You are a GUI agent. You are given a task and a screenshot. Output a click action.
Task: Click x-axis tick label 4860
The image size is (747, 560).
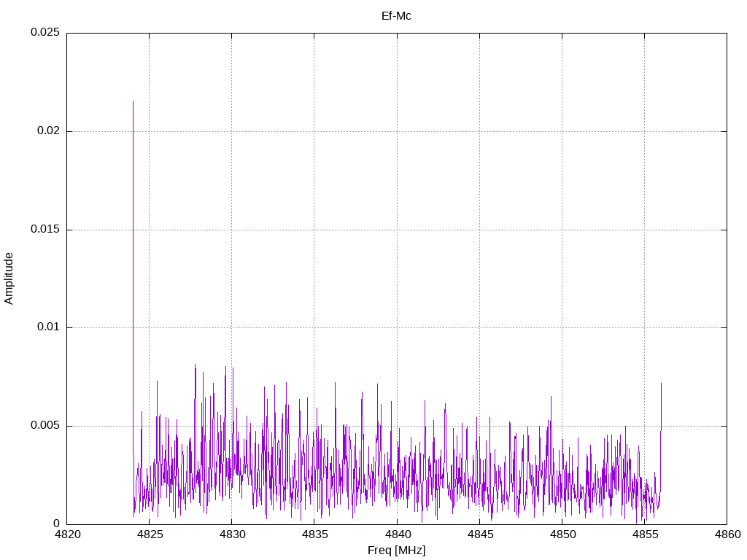point(727,534)
